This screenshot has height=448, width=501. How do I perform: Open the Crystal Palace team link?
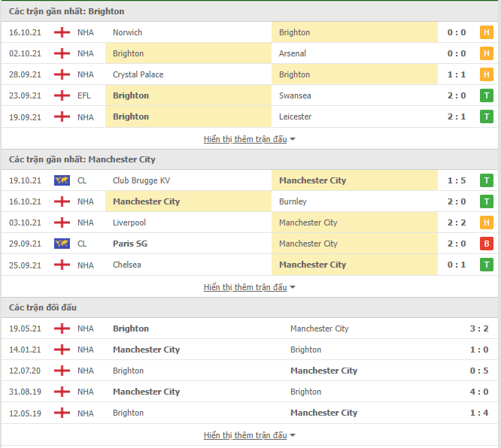coord(138,74)
